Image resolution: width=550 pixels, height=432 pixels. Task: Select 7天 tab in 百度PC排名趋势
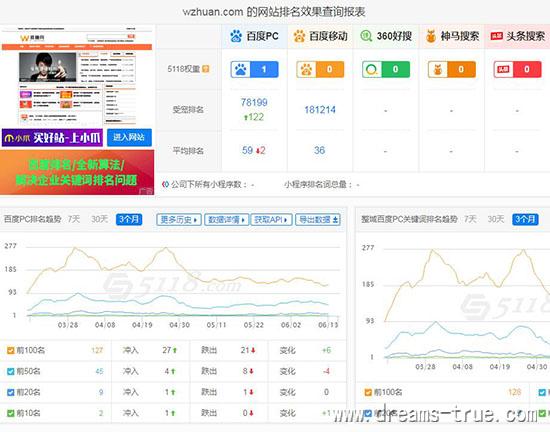(74, 219)
